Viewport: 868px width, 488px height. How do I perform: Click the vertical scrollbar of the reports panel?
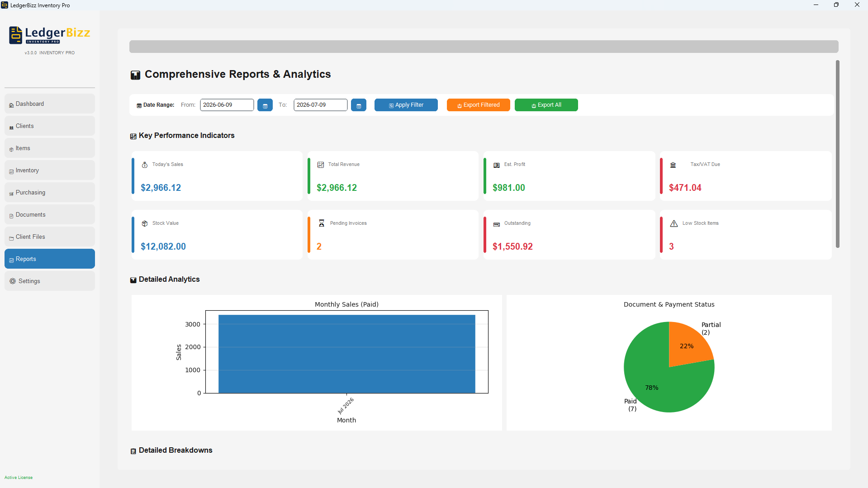837,154
